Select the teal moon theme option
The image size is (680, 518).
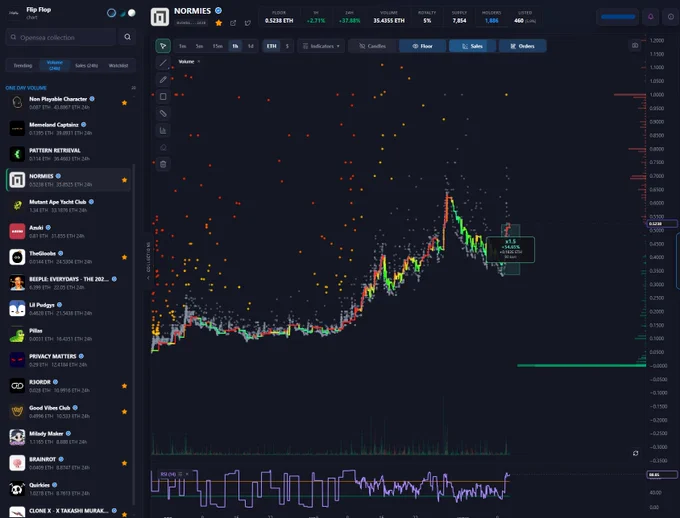pos(123,13)
